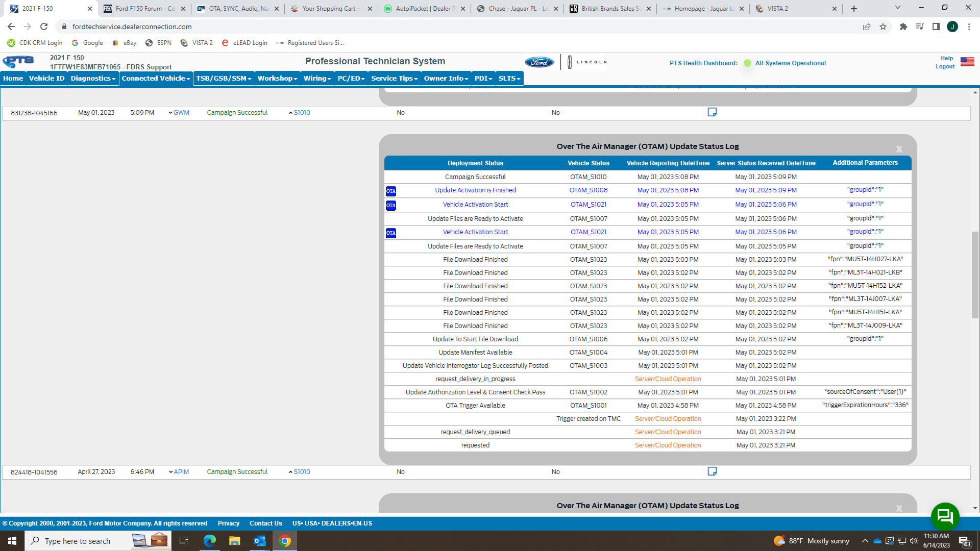Open the Diagnostics dropdown menu
This screenshot has width=980, height=551.
click(92, 78)
